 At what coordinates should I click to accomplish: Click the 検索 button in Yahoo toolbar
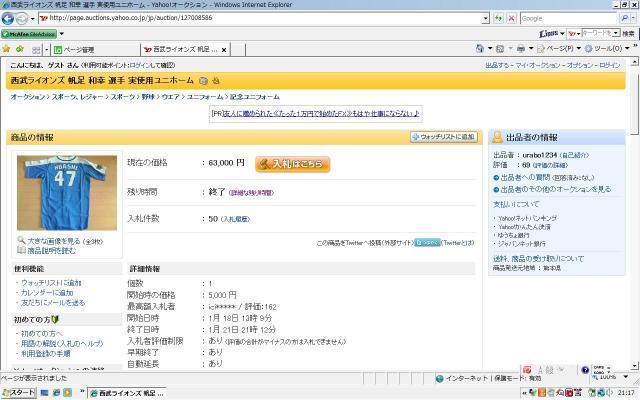click(629, 33)
